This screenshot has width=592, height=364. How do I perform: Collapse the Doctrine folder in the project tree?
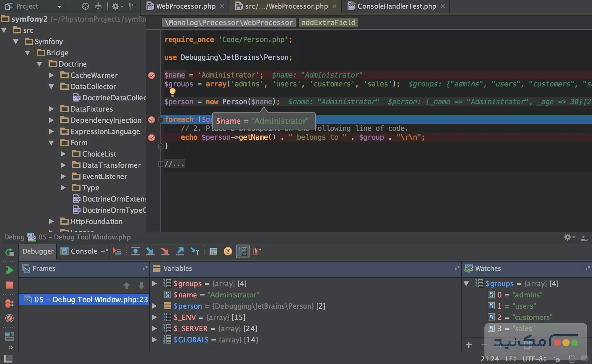(40, 64)
